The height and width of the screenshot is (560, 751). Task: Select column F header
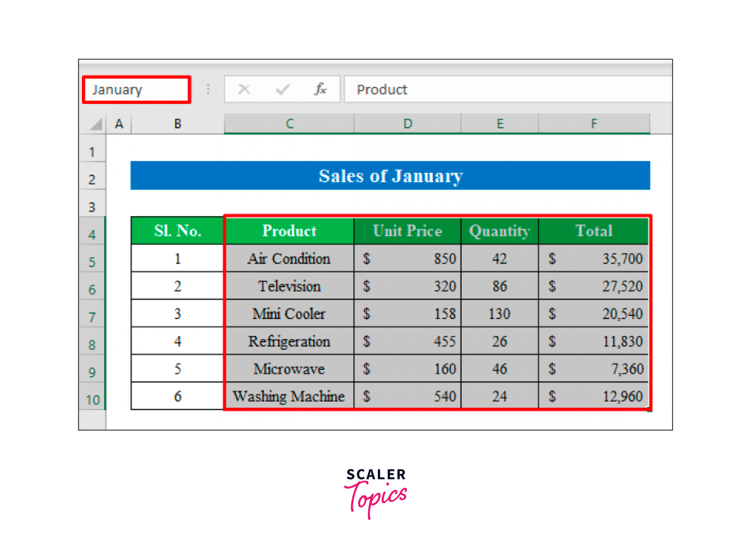(594, 124)
